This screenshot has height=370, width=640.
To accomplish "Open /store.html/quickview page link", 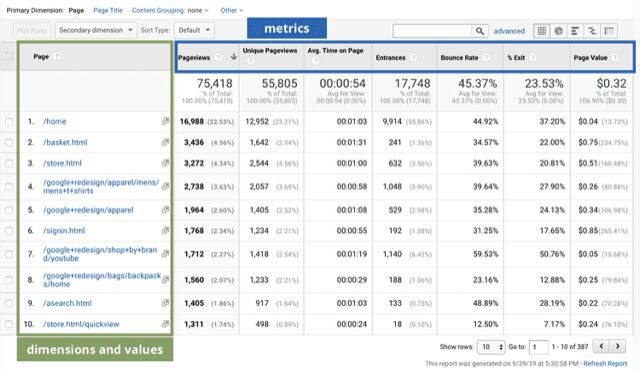I will click(81, 324).
